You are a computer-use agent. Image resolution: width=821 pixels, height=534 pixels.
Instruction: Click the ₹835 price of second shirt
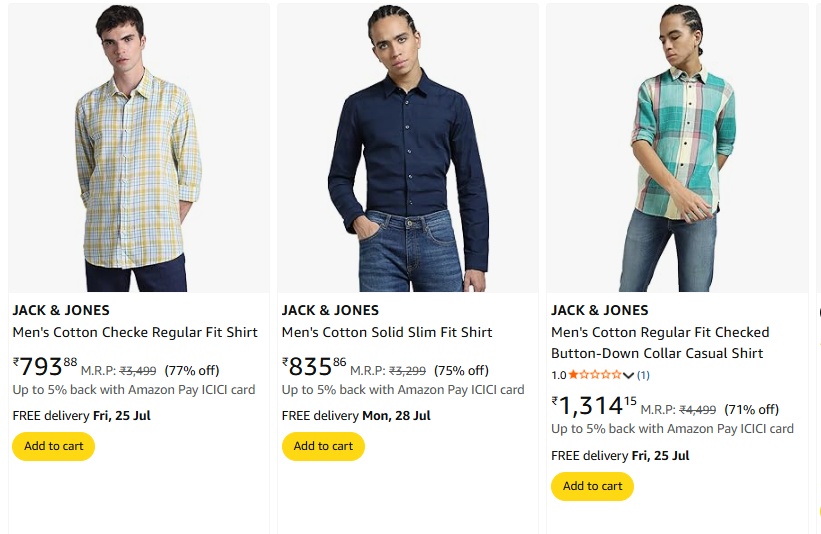[314, 367]
